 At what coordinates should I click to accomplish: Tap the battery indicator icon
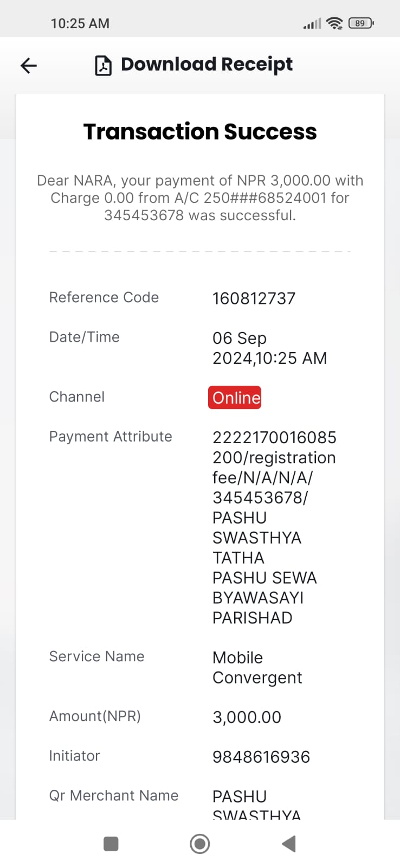tap(361, 23)
